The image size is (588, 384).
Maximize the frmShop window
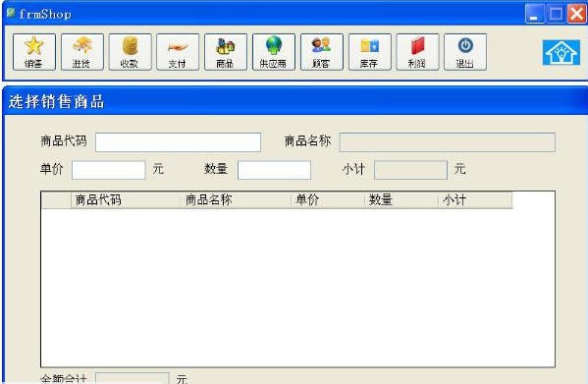pyautogui.click(x=556, y=15)
